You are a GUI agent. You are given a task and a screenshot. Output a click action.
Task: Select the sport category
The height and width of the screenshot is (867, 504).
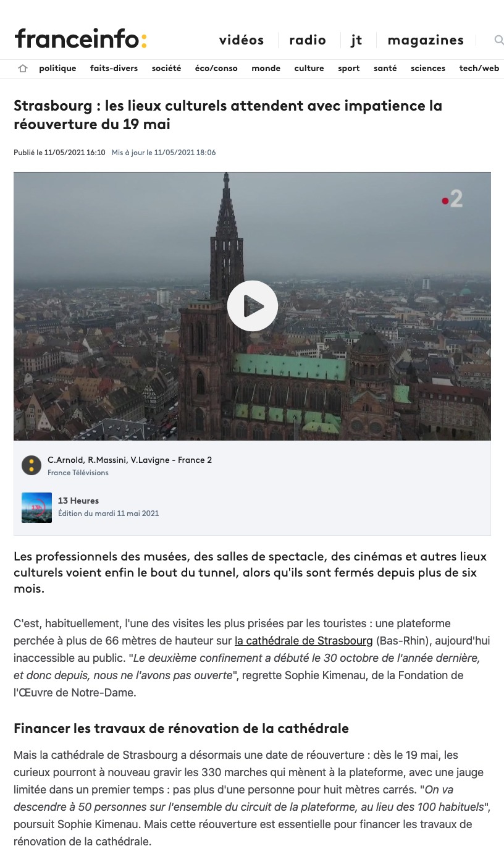click(x=349, y=69)
